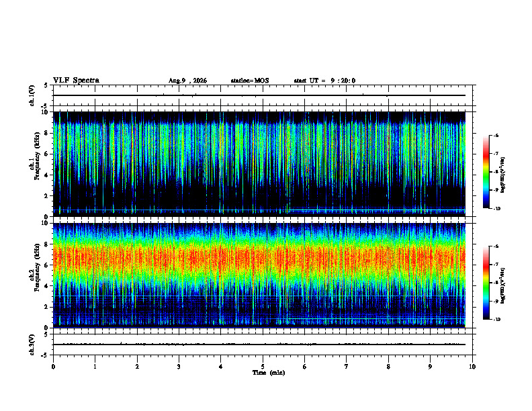The image size is (532, 411).
Task: Click the "-9" label on ch.1 color bar
Action: (496, 190)
